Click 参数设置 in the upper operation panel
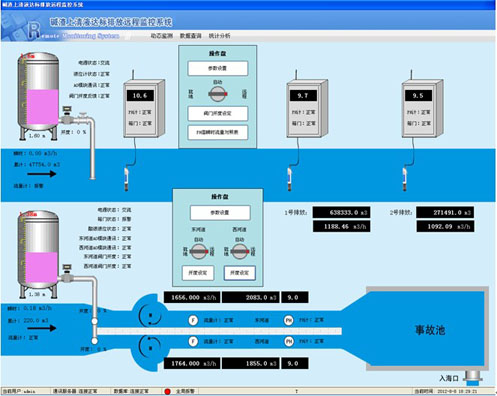This screenshot has height=396, width=497. coord(218,68)
